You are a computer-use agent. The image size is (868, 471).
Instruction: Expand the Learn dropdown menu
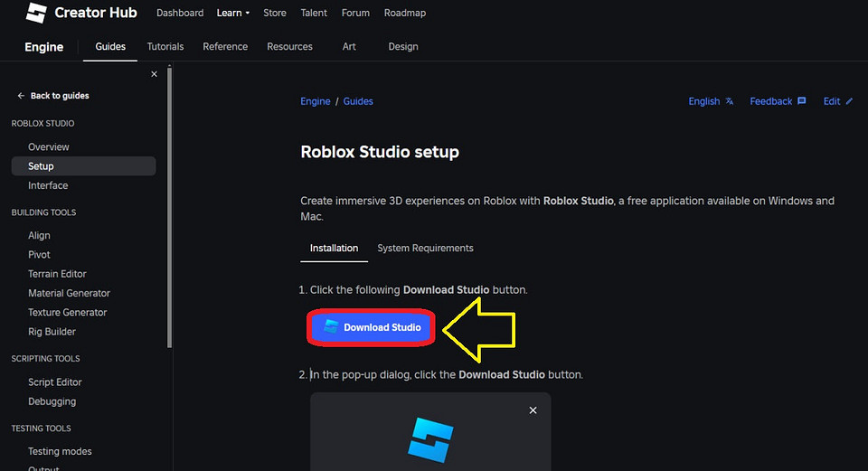(233, 14)
